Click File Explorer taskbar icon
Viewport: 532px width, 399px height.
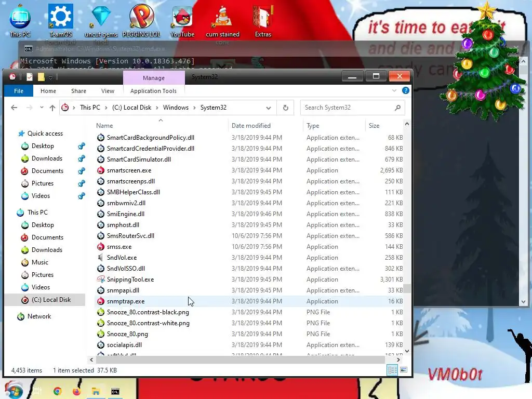coord(96,392)
